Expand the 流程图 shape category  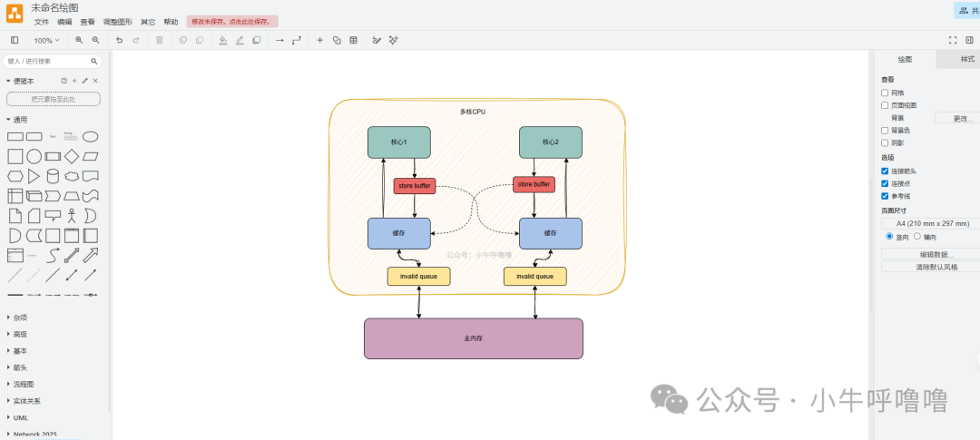[25, 384]
